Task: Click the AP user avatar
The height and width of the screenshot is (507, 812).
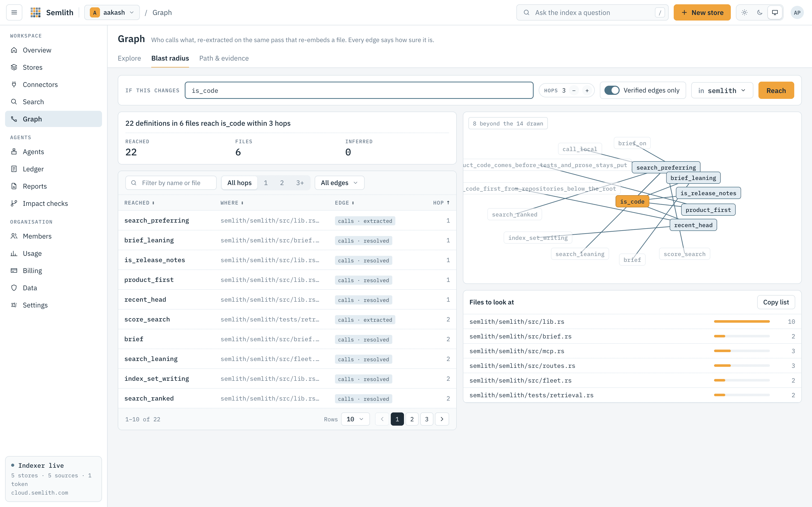Action: [x=797, y=12]
